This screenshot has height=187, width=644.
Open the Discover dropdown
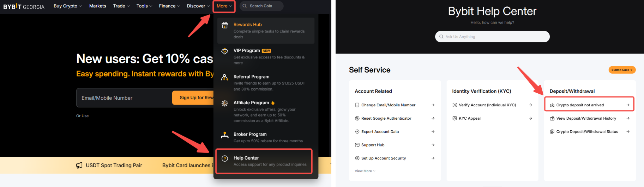pyautogui.click(x=198, y=6)
